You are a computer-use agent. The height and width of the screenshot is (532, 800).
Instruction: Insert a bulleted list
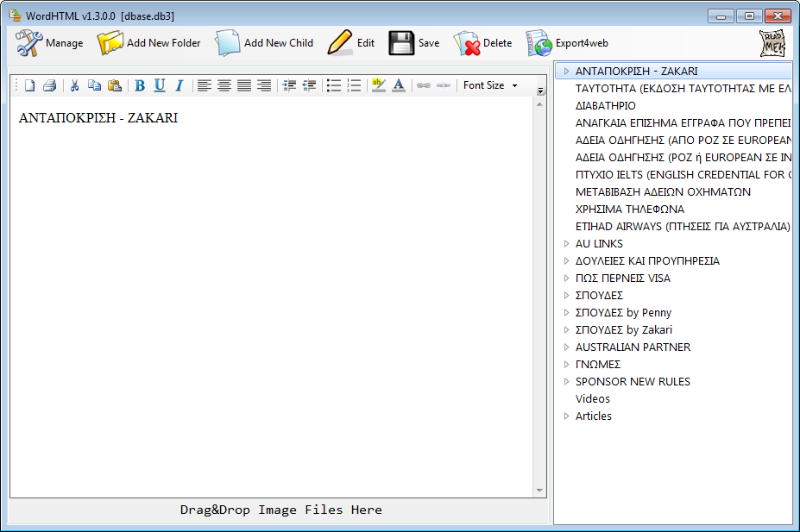(x=334, y=85)
